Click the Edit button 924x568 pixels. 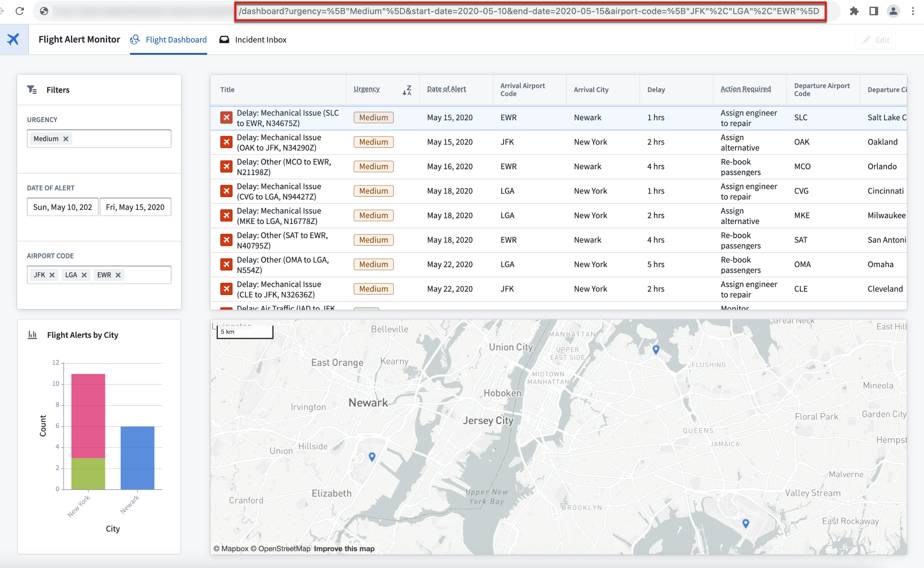(875, 40)
